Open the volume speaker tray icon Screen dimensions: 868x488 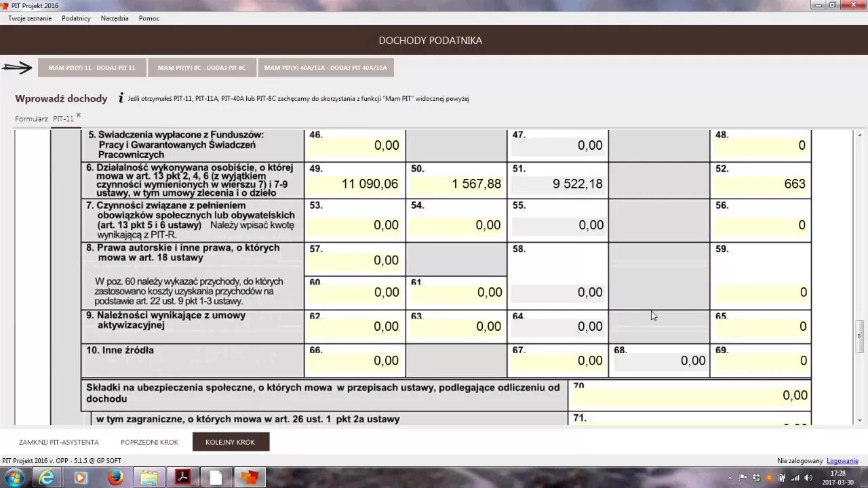click(x=808, y=477)
